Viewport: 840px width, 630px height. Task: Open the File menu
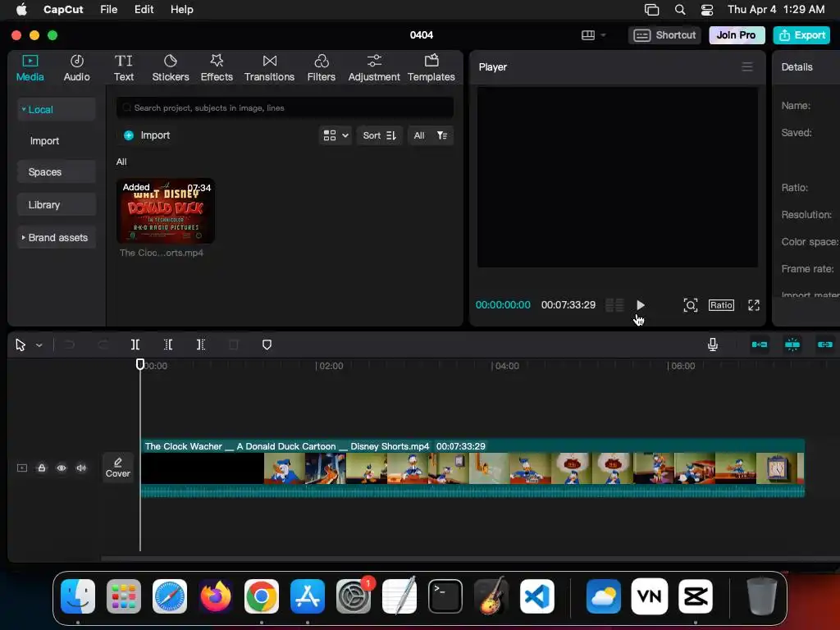click(x=109, y=9)
